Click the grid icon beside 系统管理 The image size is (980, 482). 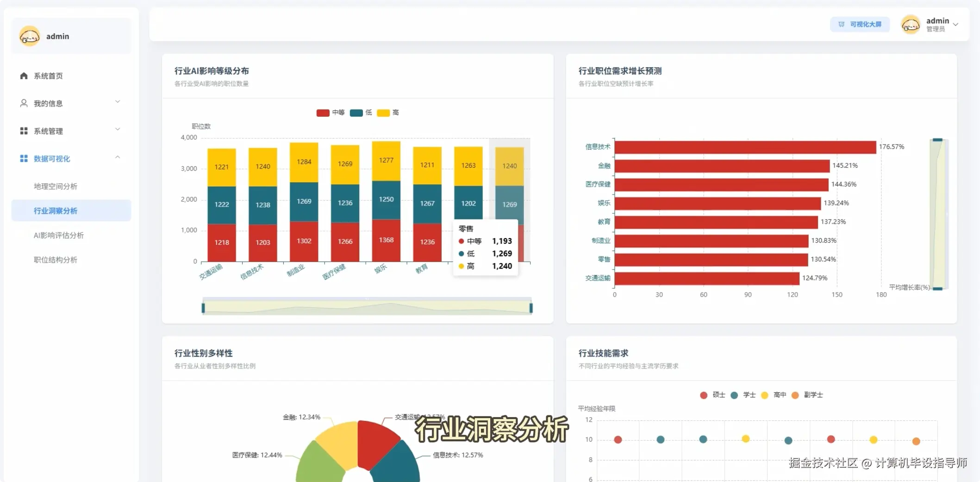[x=24, y=131]
